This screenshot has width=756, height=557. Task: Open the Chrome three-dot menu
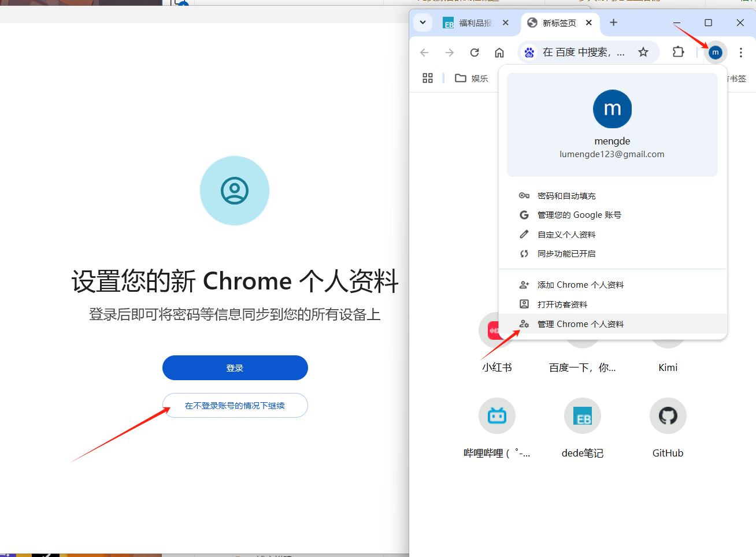coord(740,52)
